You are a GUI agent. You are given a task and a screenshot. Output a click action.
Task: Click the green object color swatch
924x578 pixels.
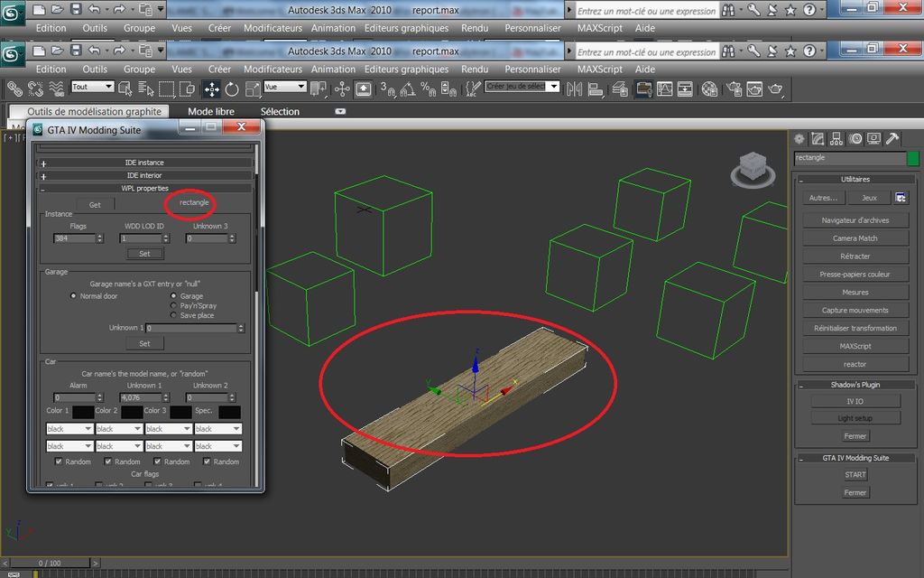coord(913,158)
